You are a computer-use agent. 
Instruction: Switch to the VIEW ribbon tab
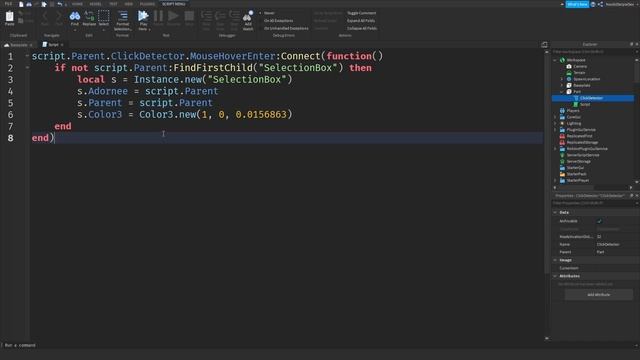[129, 4]
